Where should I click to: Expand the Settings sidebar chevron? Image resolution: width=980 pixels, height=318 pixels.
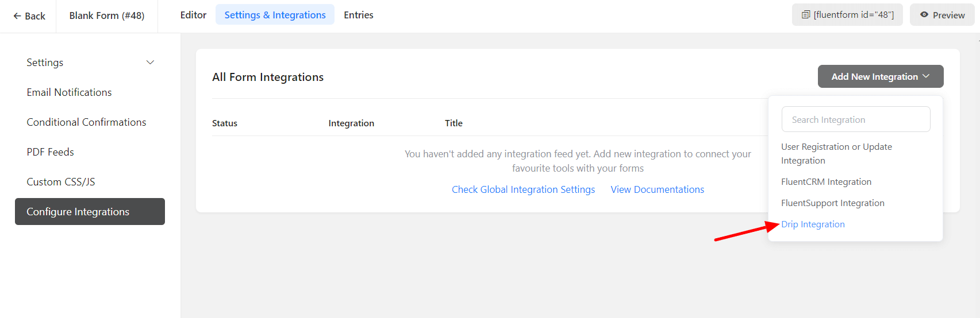tap(150, 63)
